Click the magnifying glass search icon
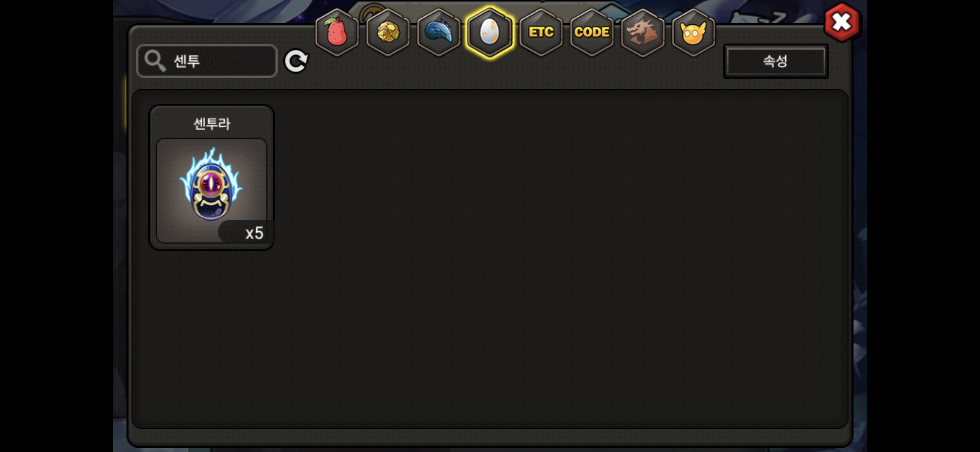This screenshot has width=980, height=452. click(155, 61)
